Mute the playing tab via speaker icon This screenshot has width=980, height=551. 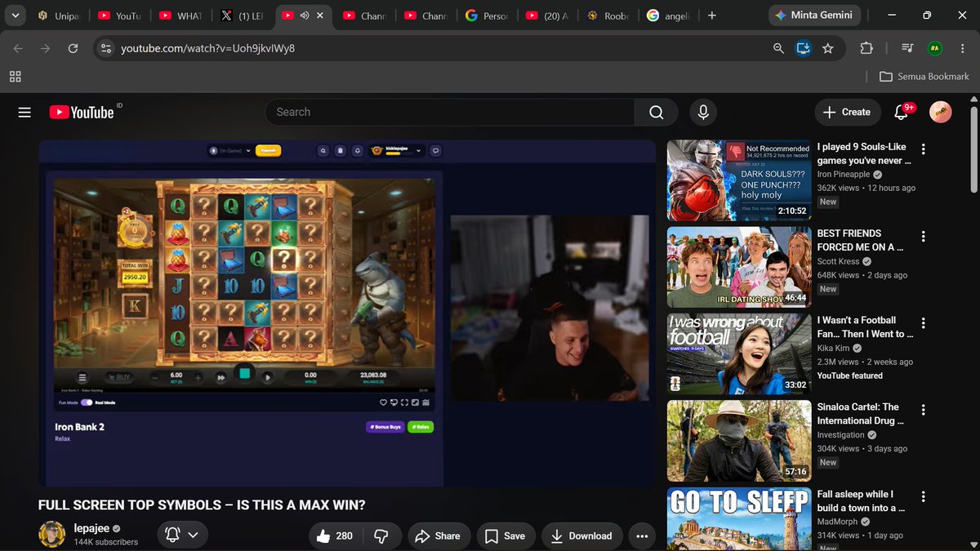[305, 16]
